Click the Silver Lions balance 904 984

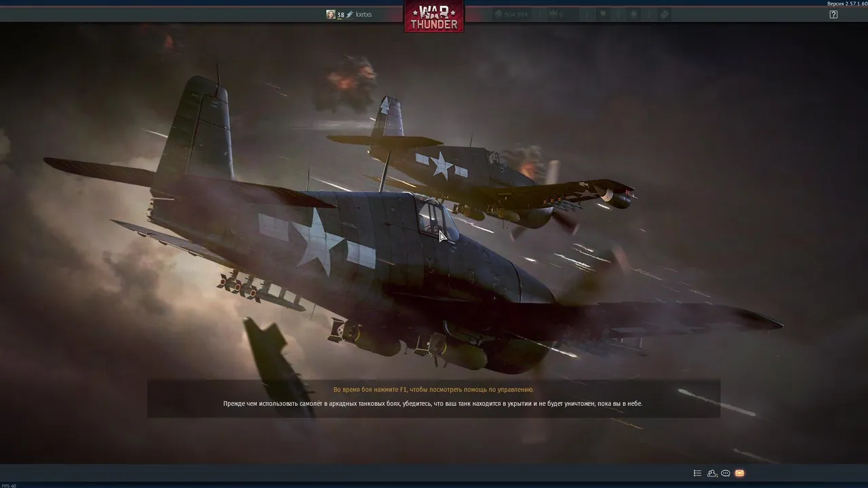click(x=511, y=14)
